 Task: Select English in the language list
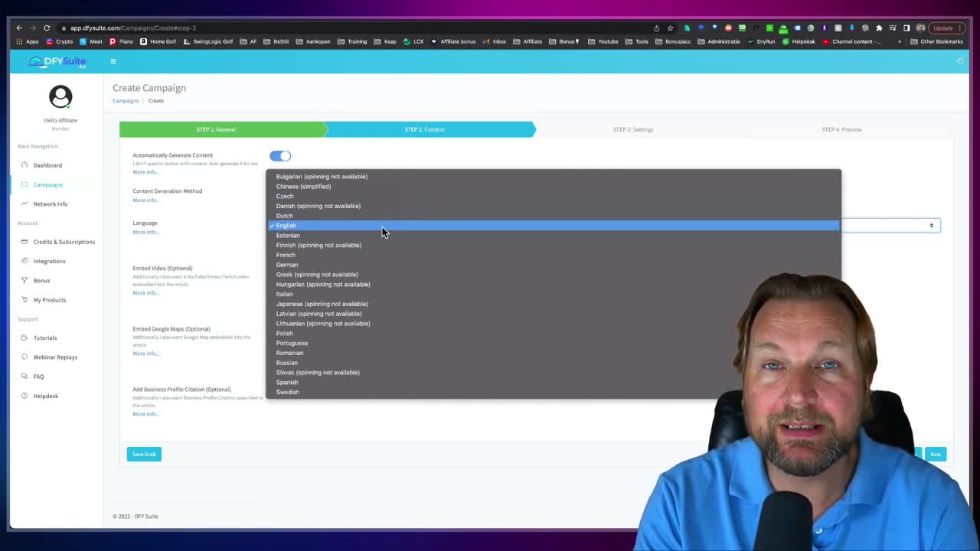tap(554, 225)
